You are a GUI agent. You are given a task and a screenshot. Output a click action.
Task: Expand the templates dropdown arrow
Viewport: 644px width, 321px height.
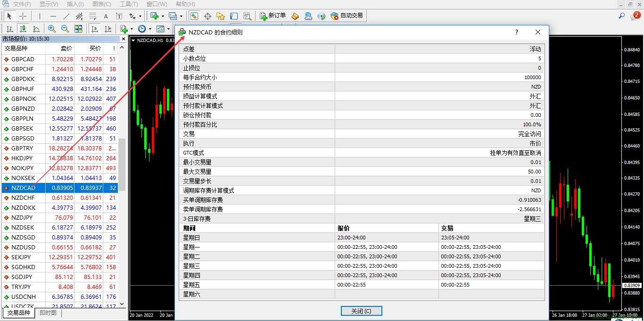168,29
